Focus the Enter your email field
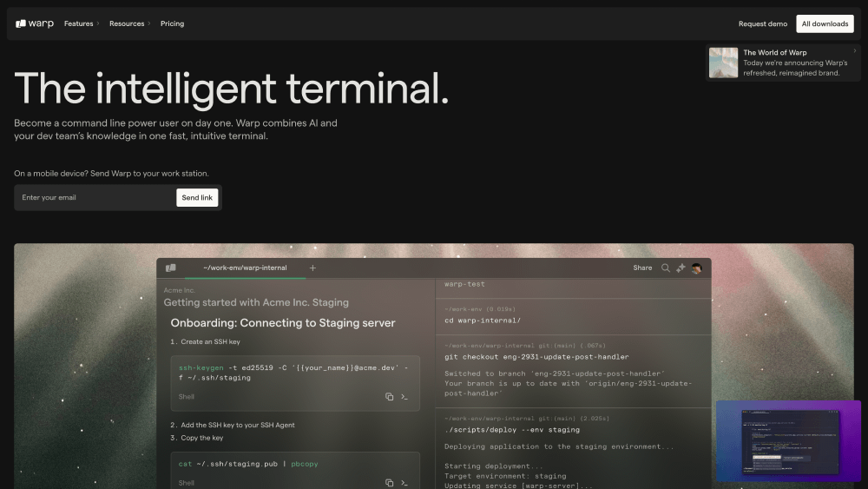868x489 pixels. click(94, 198)
